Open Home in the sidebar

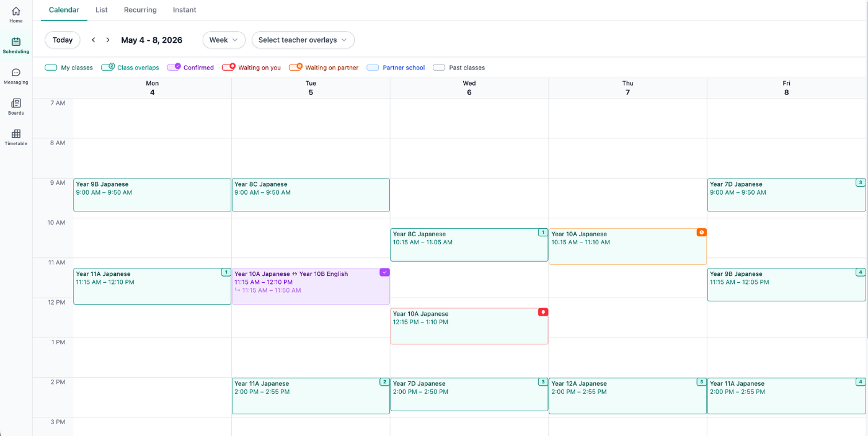tap(16, 15)
